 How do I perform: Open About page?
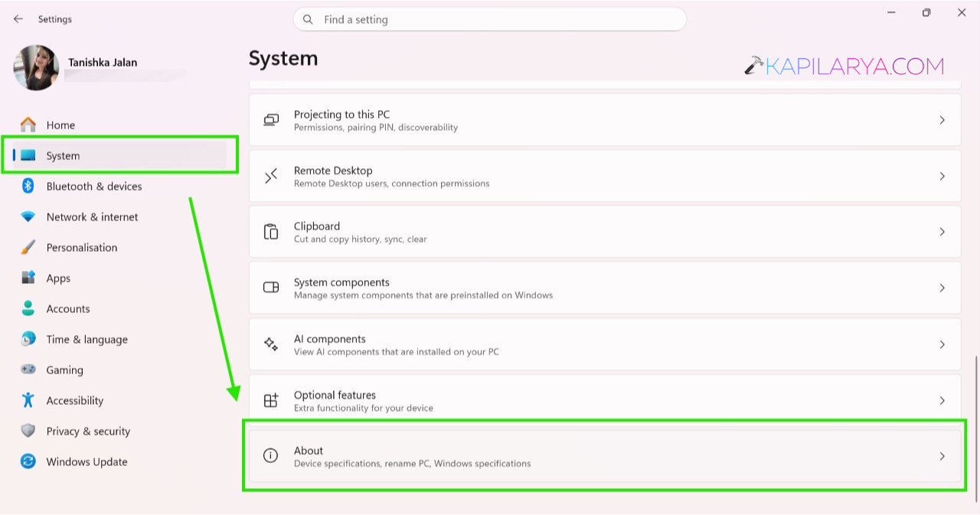(605, 456)
